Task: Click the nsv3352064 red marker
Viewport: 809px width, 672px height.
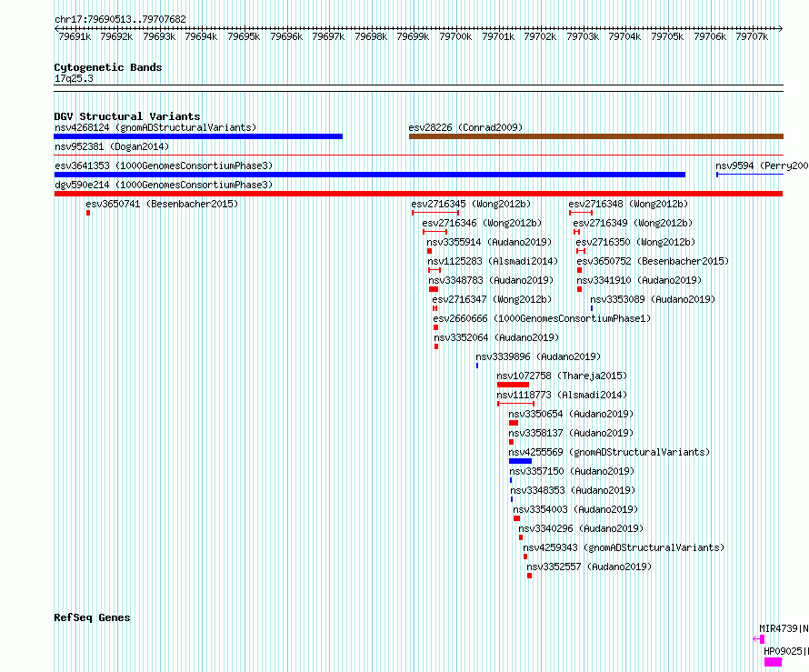Action: point(436,346)
